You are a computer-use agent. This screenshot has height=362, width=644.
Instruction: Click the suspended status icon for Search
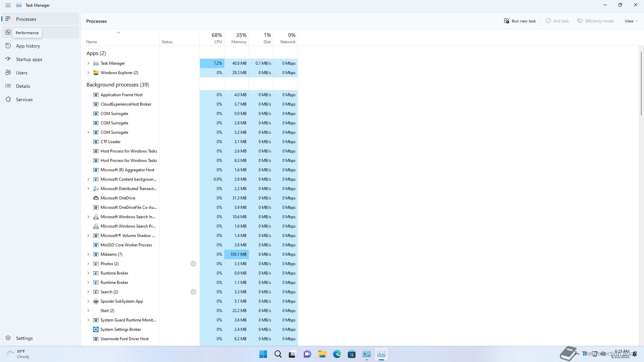click(193, 292)
